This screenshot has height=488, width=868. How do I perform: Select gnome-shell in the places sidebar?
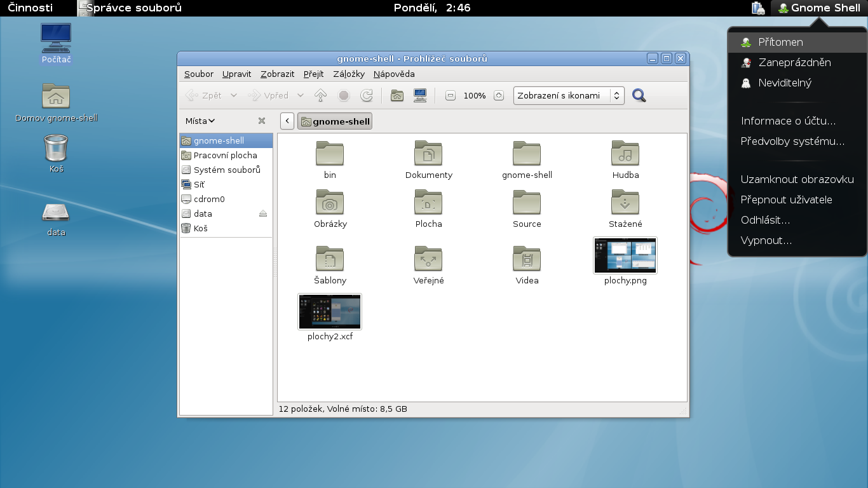coord(226,140)
